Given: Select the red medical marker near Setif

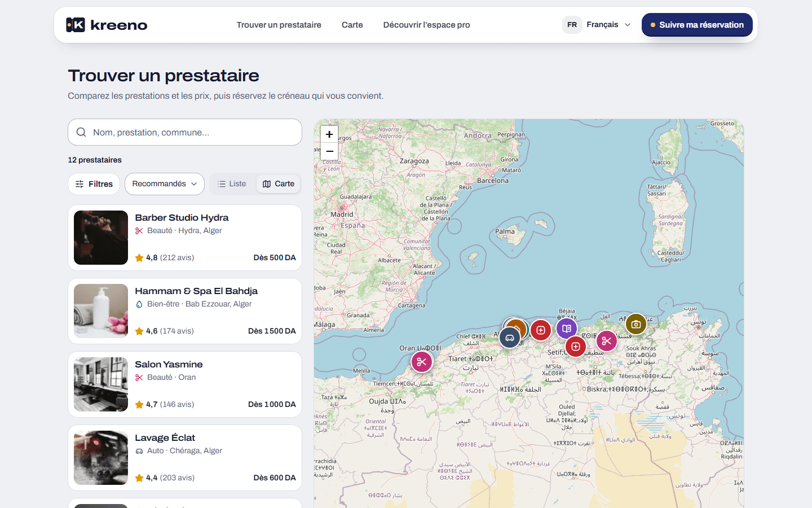Looking at the screenshot, I should [576, 347].
